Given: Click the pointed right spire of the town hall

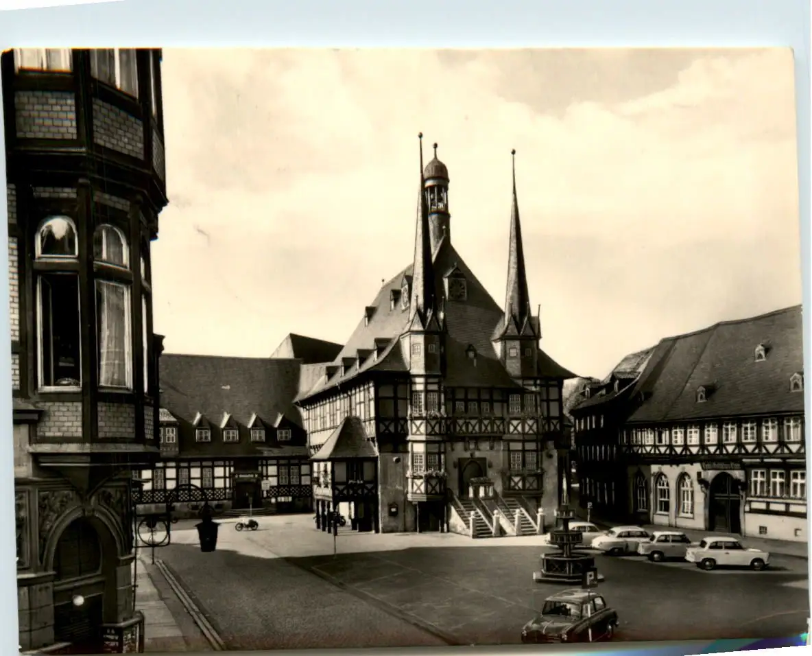Looking at the screenshot, I should pyautogui.click(x=516, y=254).
